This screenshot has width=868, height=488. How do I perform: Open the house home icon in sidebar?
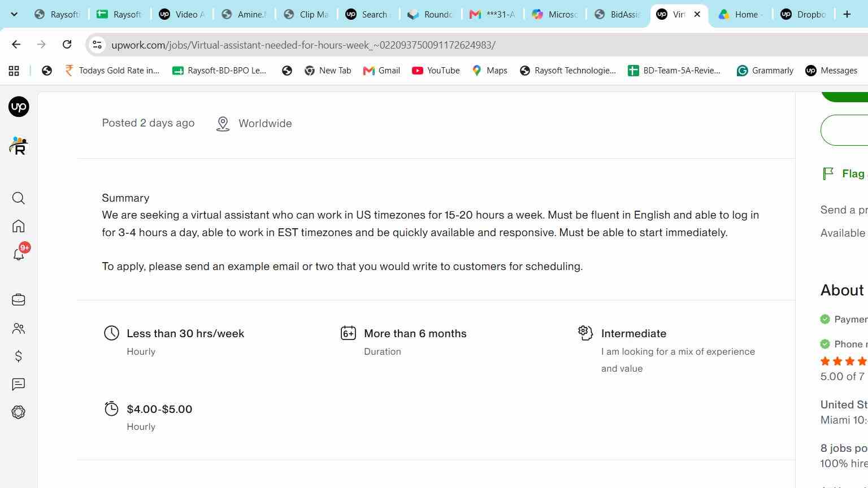click(19, 226)
